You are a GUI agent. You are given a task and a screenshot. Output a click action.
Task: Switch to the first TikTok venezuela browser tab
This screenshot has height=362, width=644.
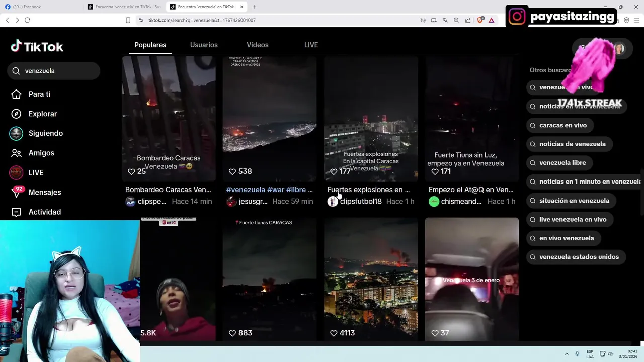pos(124,7)
